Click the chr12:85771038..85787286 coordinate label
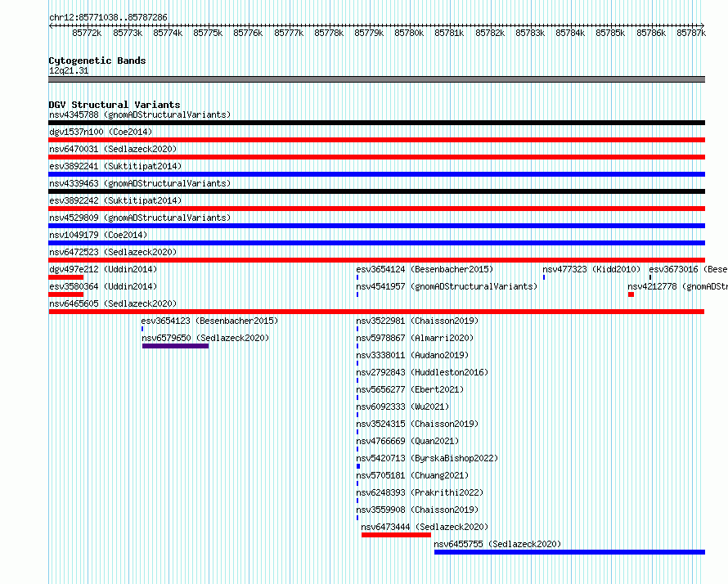This screenshot has width=728, height=584. click(108, 17)
